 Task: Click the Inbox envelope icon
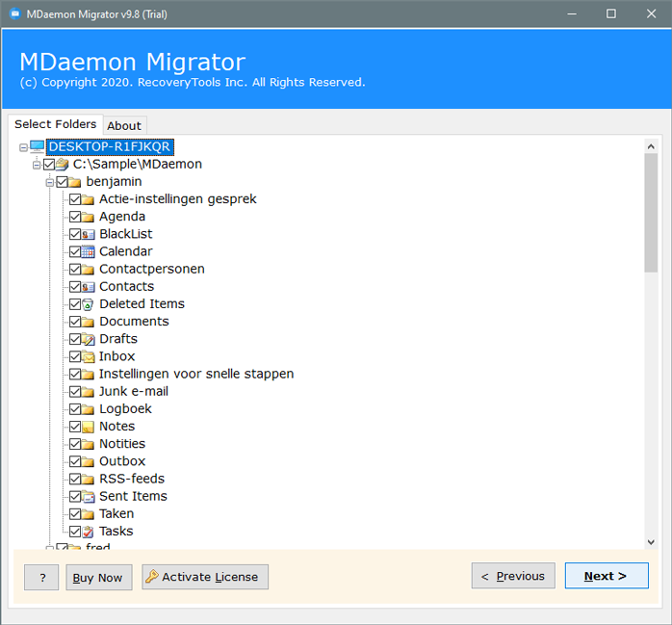coord(88,356)
